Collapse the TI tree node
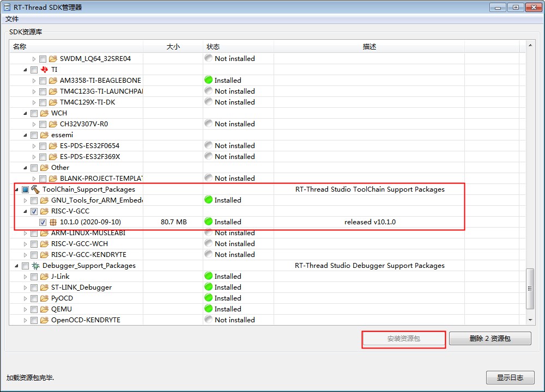This screenshot has width=545, height=392. coord(25,70)
